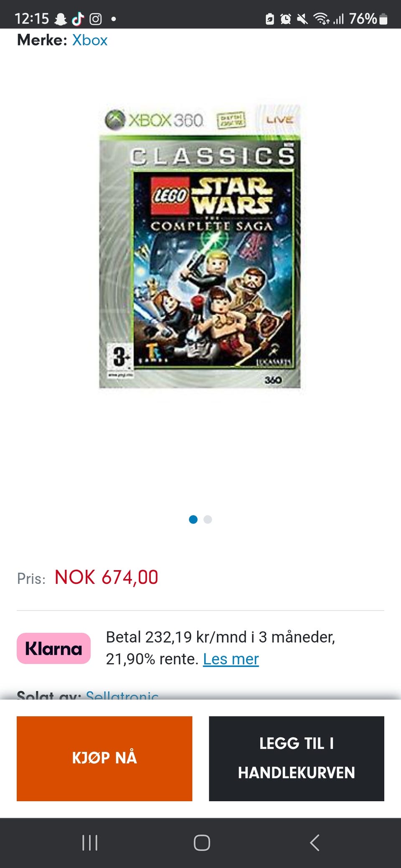Open the Xbox brand link

coord(90,40)
